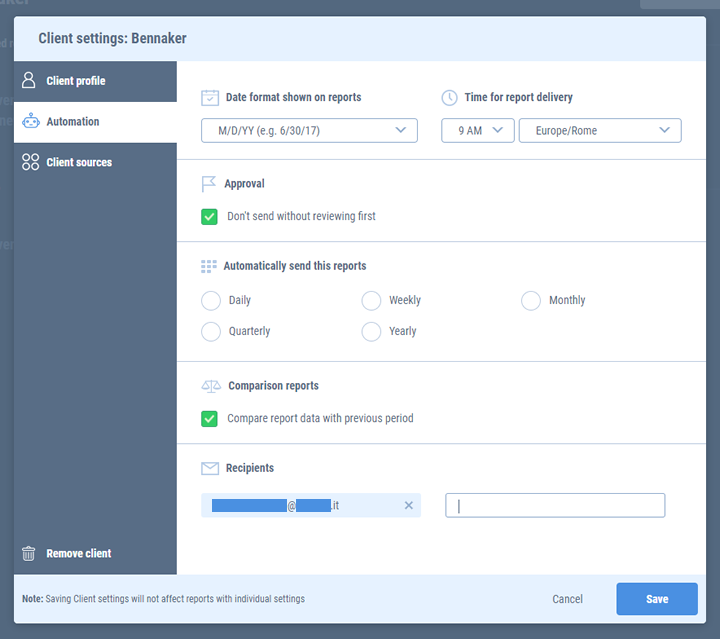Click the Client settings: Bennaker title
The image size is (720, 639).
112,38
